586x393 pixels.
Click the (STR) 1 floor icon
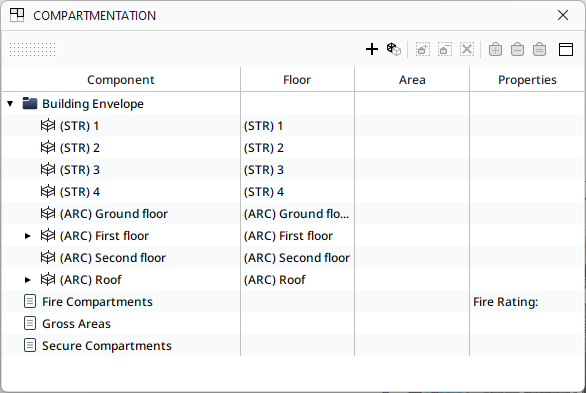(48, 126)
